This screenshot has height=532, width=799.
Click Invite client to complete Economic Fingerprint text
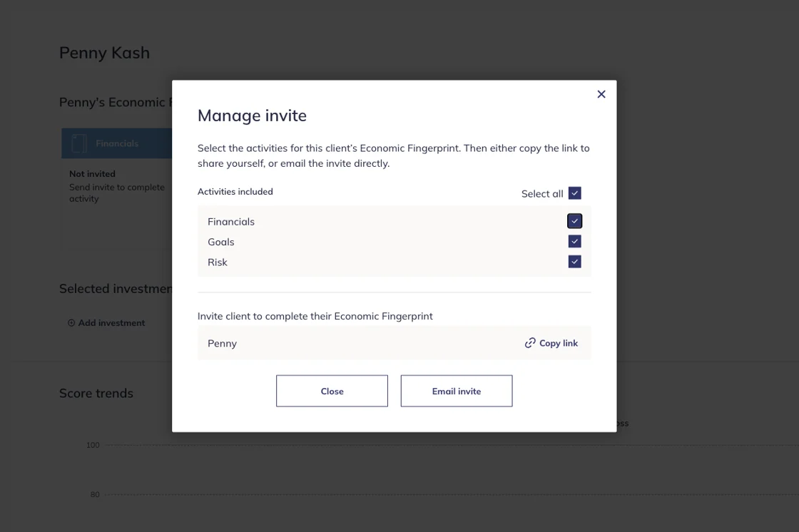(x=315, y=316)
